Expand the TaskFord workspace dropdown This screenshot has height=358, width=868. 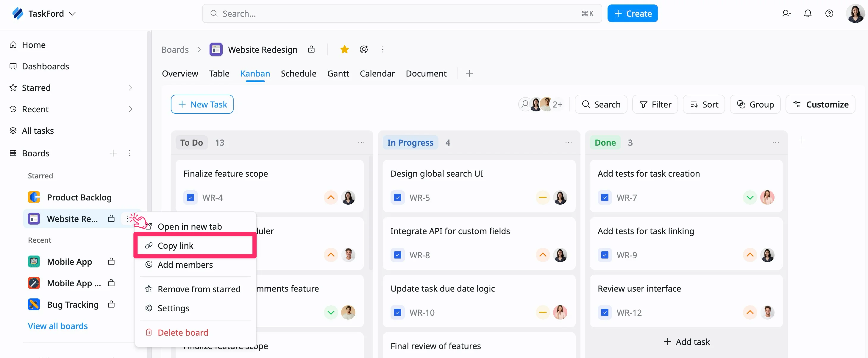[72, 13]
